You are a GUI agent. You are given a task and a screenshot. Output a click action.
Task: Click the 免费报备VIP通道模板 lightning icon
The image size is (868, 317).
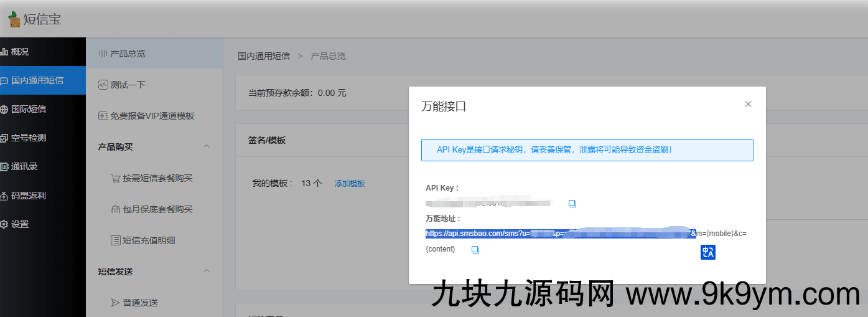(x=103, y=116)
